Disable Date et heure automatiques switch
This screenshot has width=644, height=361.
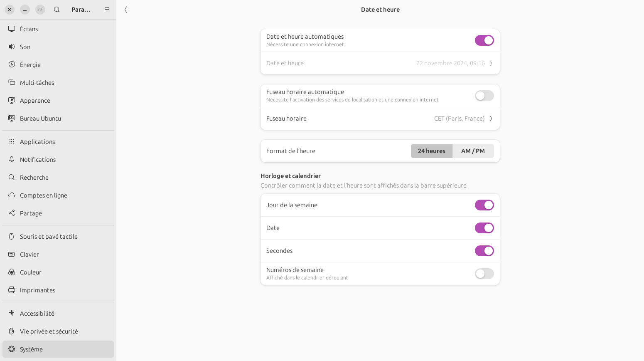484,40
